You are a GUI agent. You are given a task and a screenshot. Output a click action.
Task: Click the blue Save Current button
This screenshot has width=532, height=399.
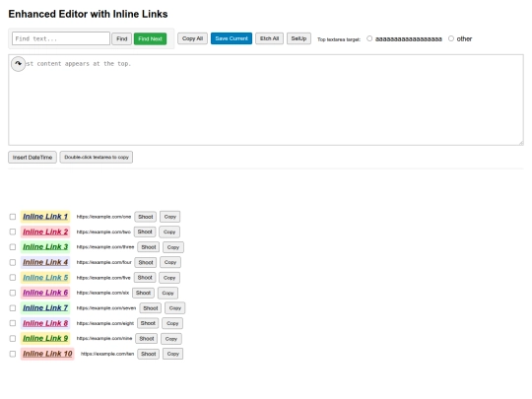[232, 38]
